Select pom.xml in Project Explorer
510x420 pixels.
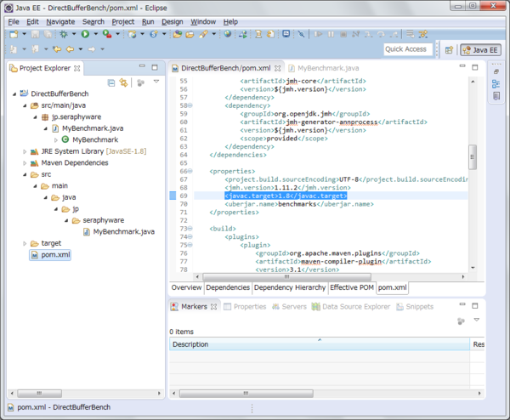[x=50, y=255]
